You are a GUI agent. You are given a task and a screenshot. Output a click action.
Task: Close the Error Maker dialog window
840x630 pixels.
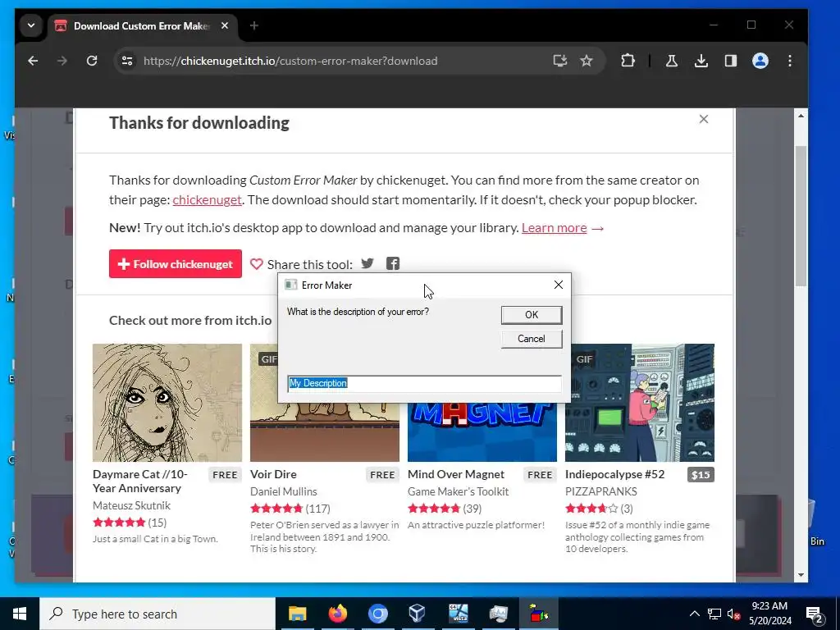[x=558, y=285]
